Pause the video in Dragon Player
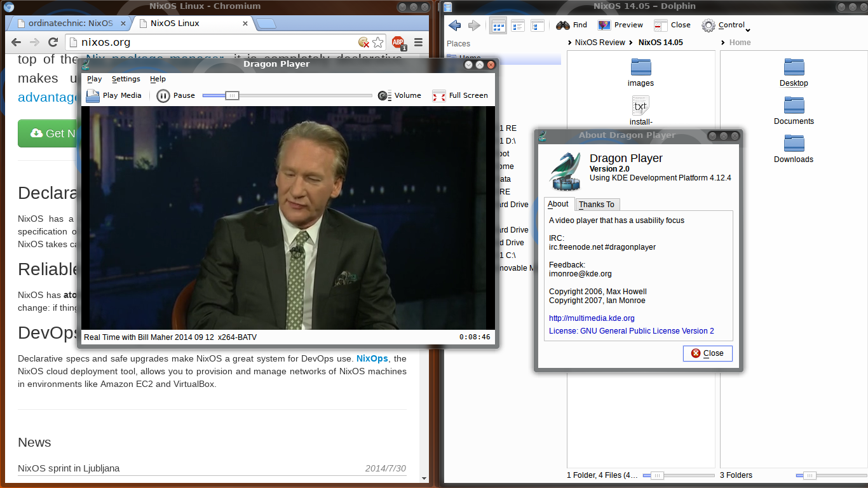Viewport: 868px width, 488px height. pyautogui.click(x=176, y=96)
